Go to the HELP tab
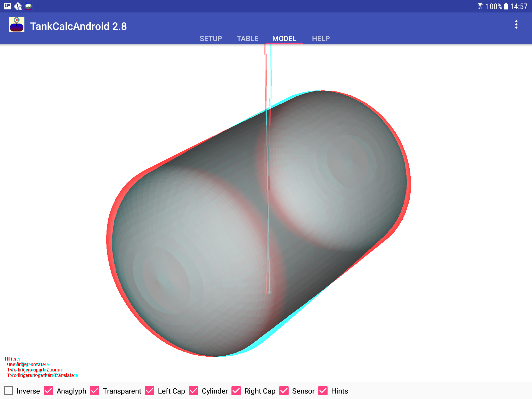The image size is (532, 399). pyautogui.click(x=321, y=38)
